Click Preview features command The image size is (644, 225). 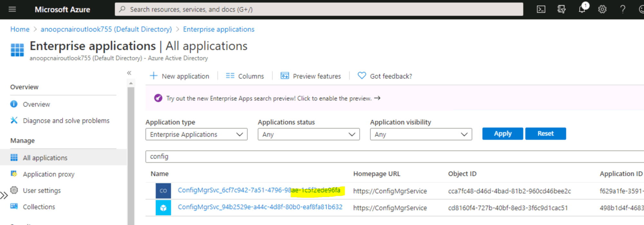(311, 76)
